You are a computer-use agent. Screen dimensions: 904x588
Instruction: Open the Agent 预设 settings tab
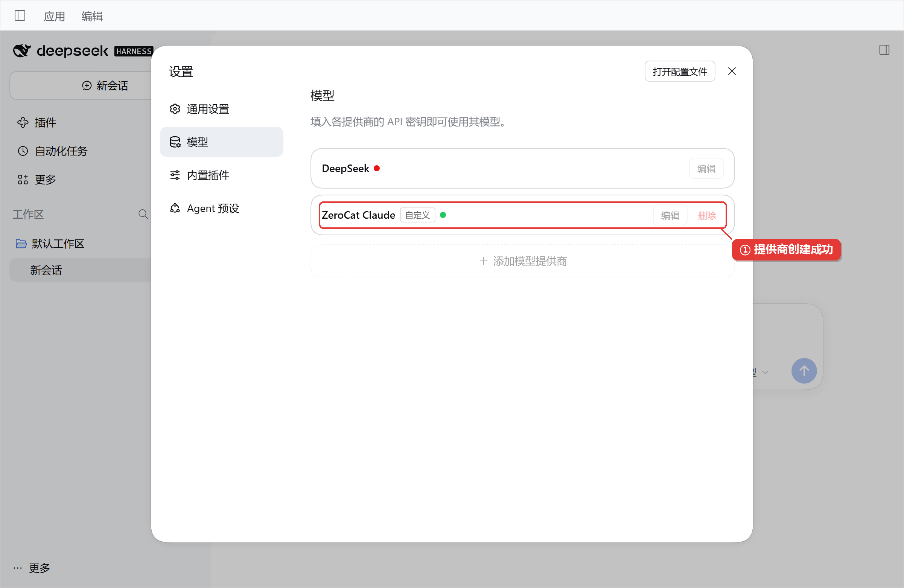coord(221,208)
